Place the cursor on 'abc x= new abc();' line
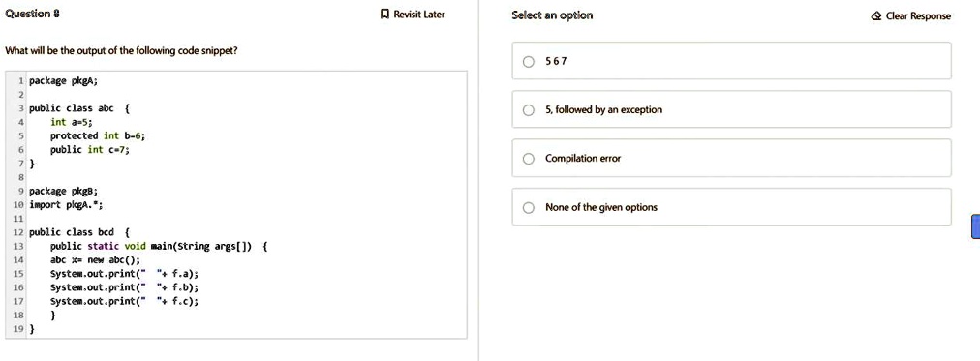This screenshot has height=361, width=980. pyautogui.click(x=96, y=259)
